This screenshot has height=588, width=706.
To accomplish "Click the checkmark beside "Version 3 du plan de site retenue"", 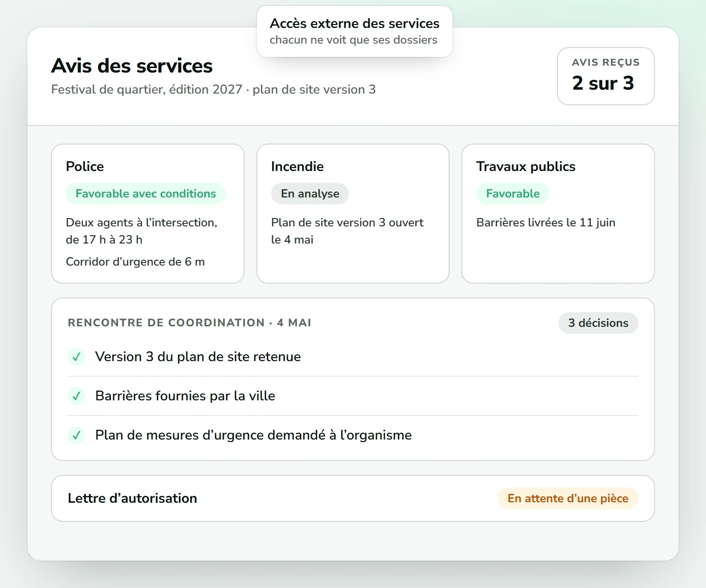I will (x=76, y=357).
